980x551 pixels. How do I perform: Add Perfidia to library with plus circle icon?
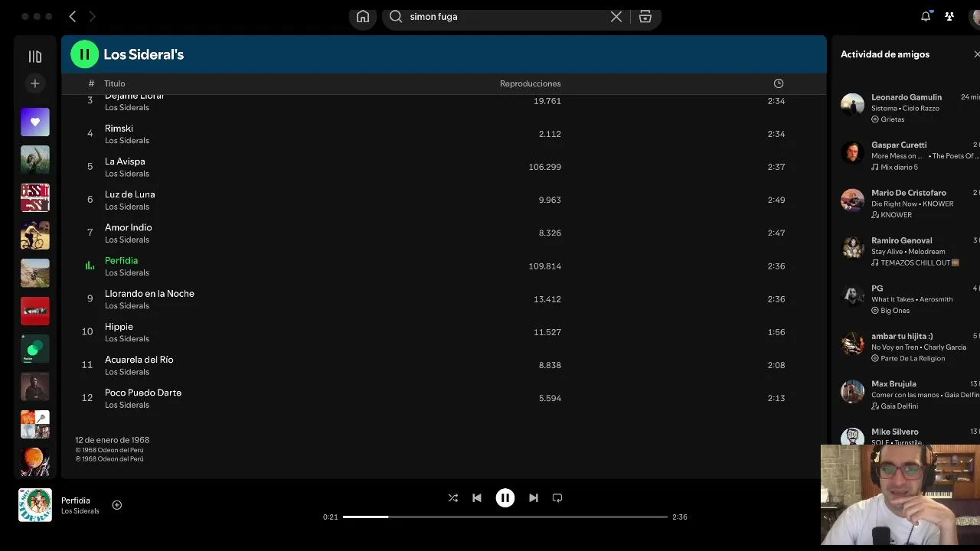117,505
